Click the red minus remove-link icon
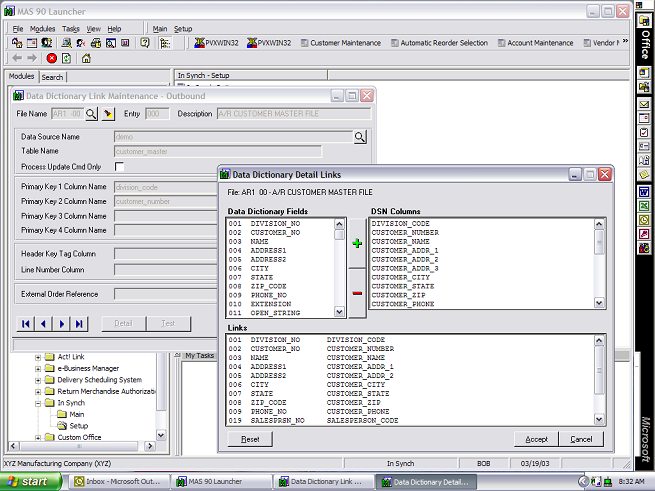655x491 pixels. [357, 293]
